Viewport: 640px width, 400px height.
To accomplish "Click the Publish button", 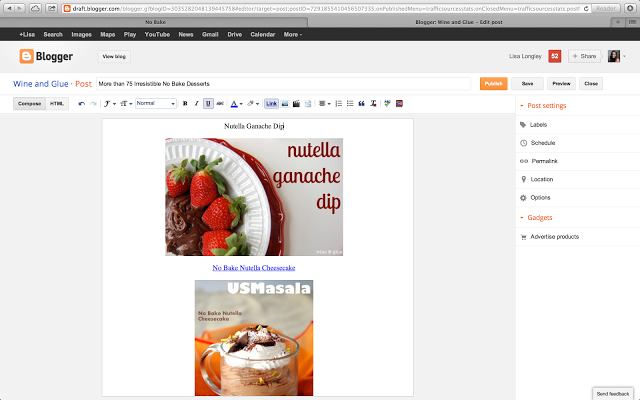I will 493,84.
